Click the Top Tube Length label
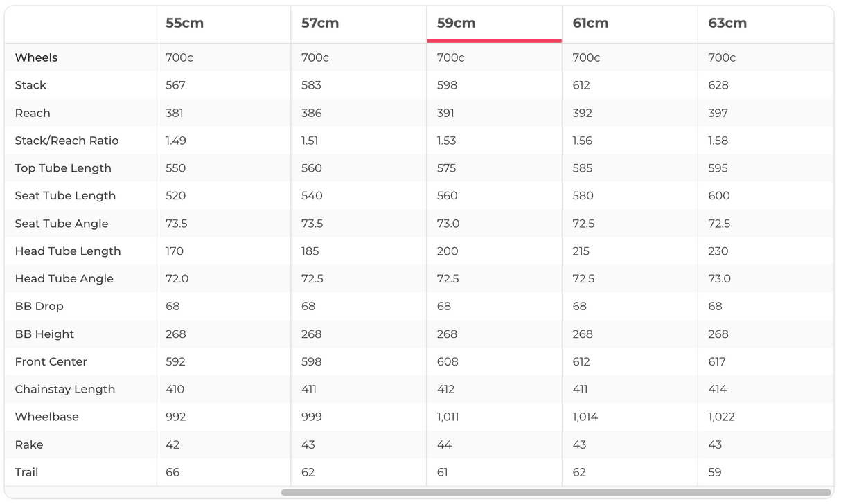This screenshot has width=841, height=504. click(63, 168)
